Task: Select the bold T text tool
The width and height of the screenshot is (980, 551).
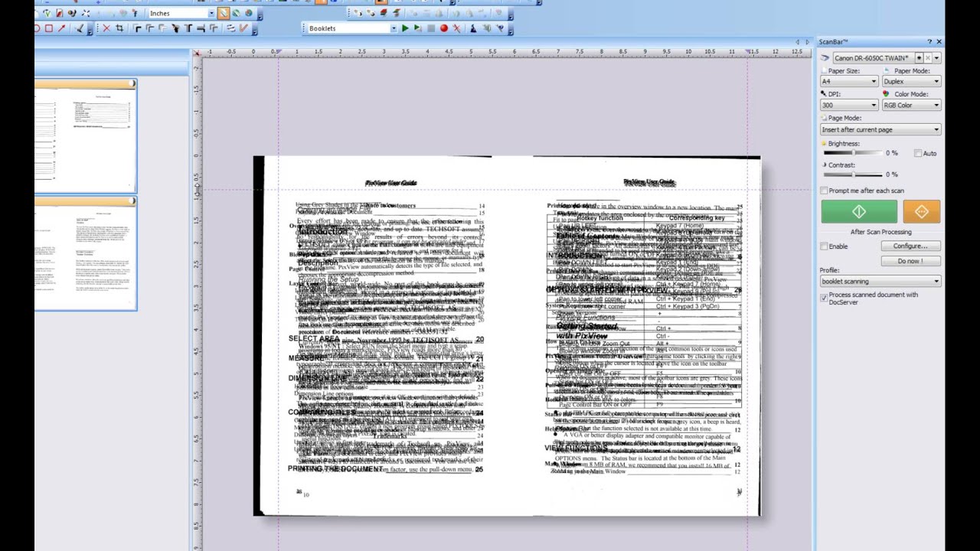Action: tap(188, 28)
